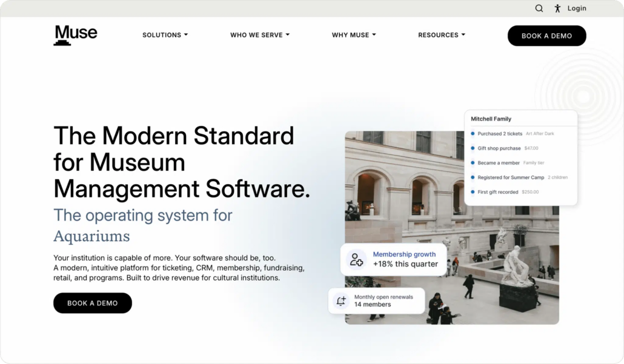Click the monthly renewals bell icon
Screen dimensions: 624x364
pos(341,301)
